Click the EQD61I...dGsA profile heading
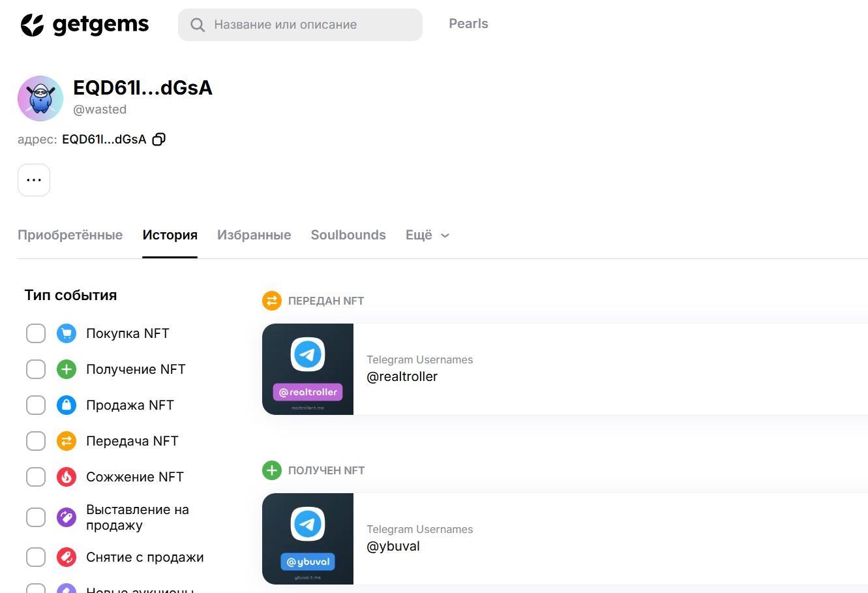The image size is (868, 593). point(143,88)
